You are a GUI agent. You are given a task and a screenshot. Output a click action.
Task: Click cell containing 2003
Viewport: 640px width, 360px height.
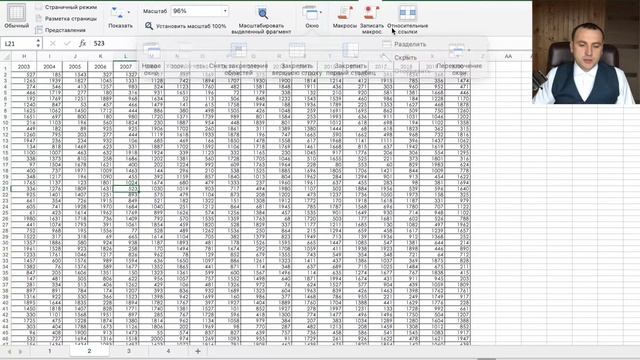point(24,67)
